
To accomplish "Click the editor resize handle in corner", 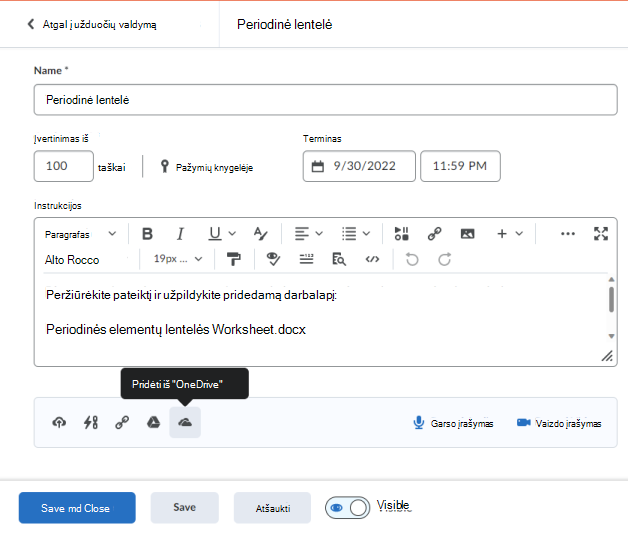I will 607,356.
